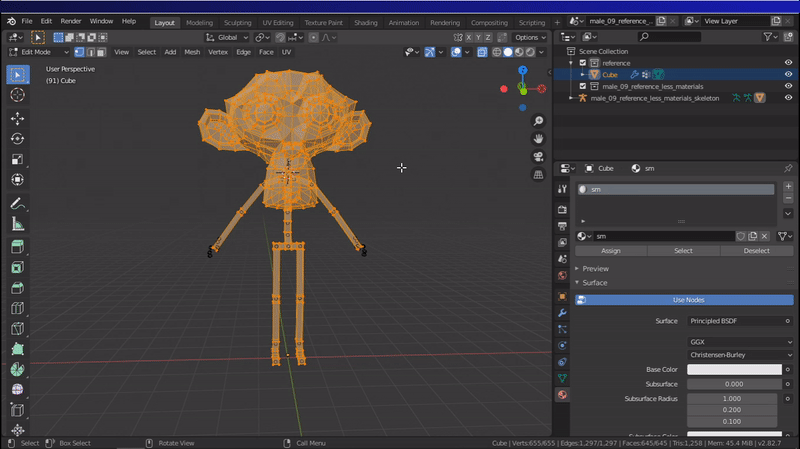Click the viewport zoom magnifier icon
Screen dimensions: 800x449
tap(538, 121)
